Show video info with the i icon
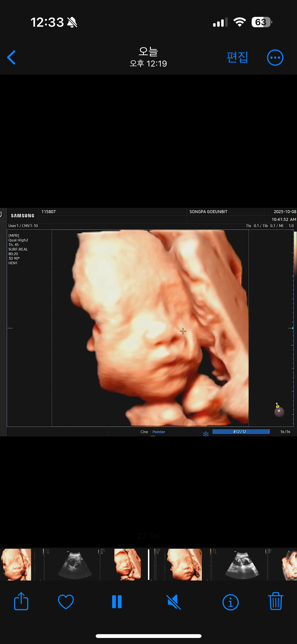The height and width of the screenshot is (644, 297). click(x=230, y=602)
